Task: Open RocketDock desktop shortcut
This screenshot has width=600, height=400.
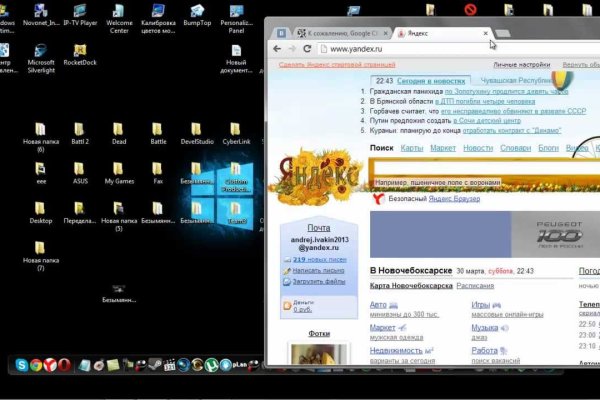Action: pyautogui.click(x=80, y=52)
